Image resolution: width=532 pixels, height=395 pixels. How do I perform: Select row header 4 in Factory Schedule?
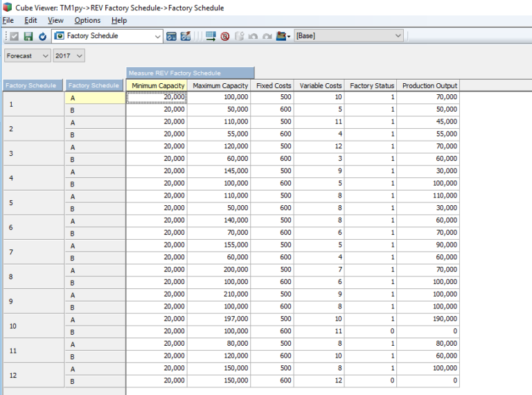33,178
